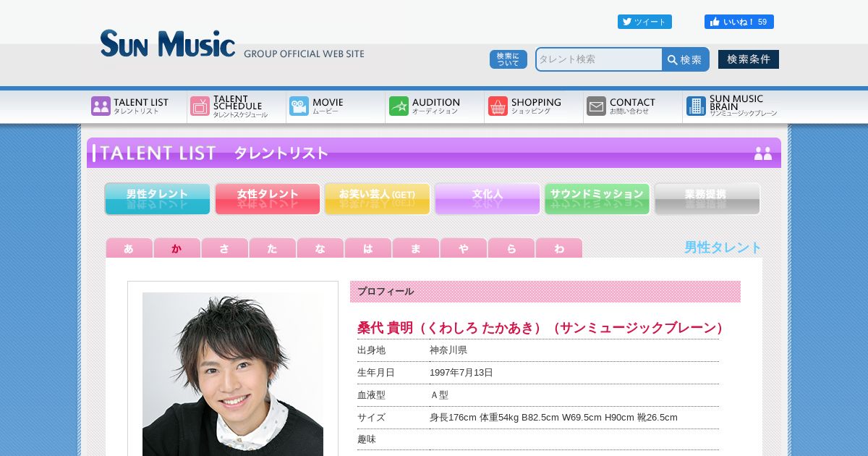The image size is (868, 456).
Task: Click the blood type value Ａ型
Action: pos(439,395)
